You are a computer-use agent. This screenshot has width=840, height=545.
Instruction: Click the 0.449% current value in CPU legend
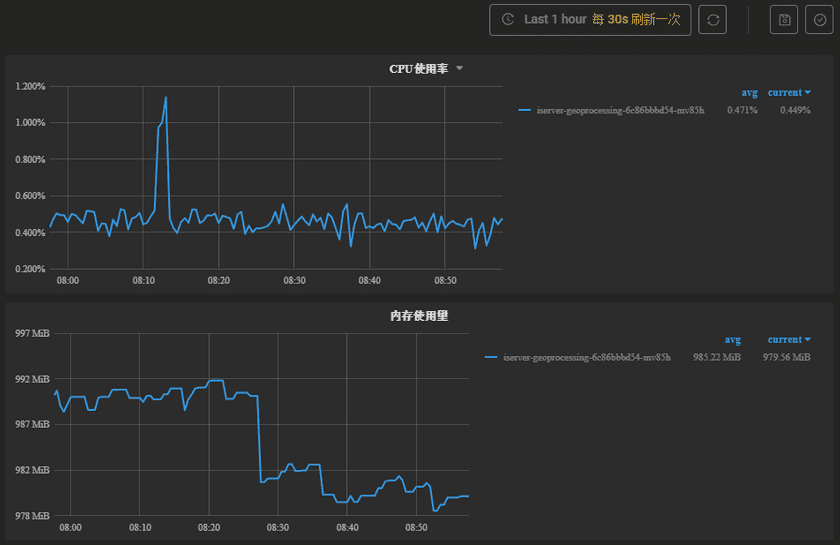tap(795, 110)
